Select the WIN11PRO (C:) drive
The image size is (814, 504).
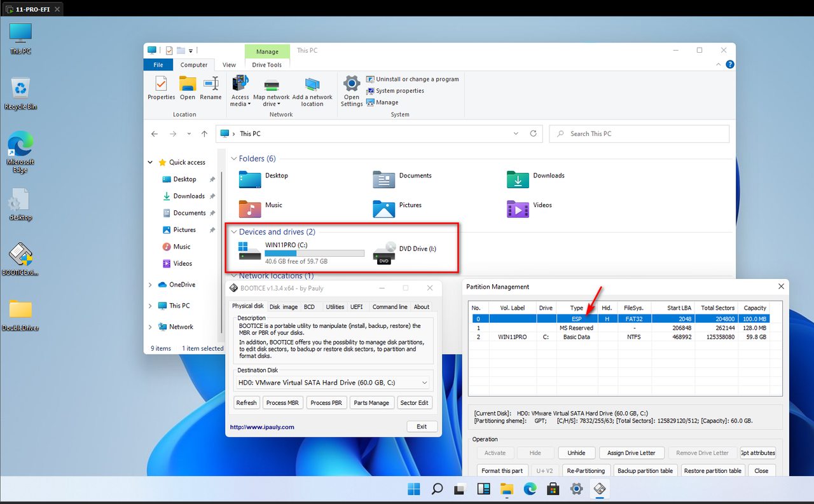(x=301, y=252)
